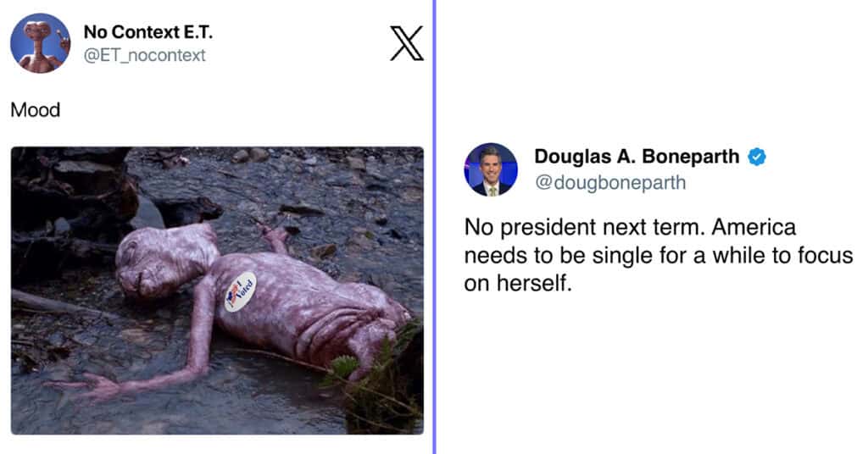Open the E.T. creek photo
868x454 pixels.
point(217,291)
